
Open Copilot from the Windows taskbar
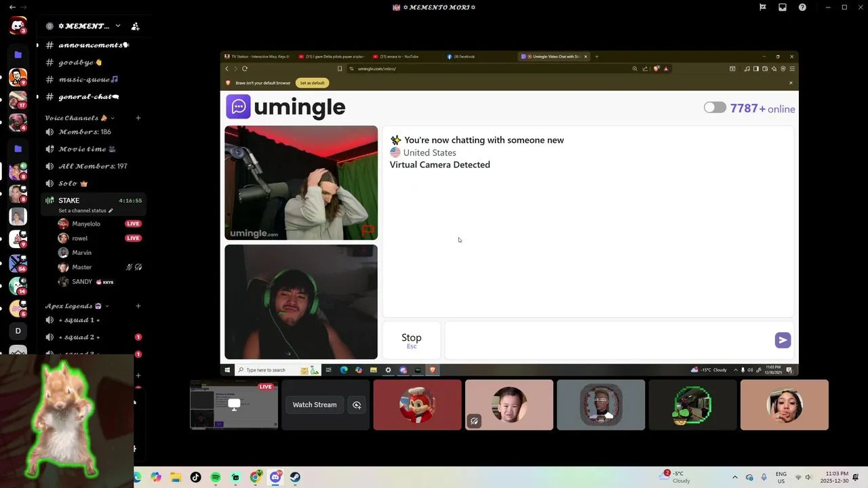[156, 477]
